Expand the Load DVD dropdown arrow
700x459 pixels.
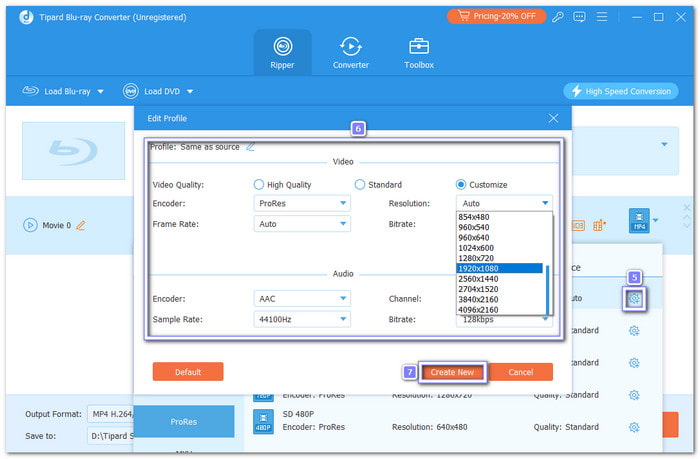pos(190,92)
